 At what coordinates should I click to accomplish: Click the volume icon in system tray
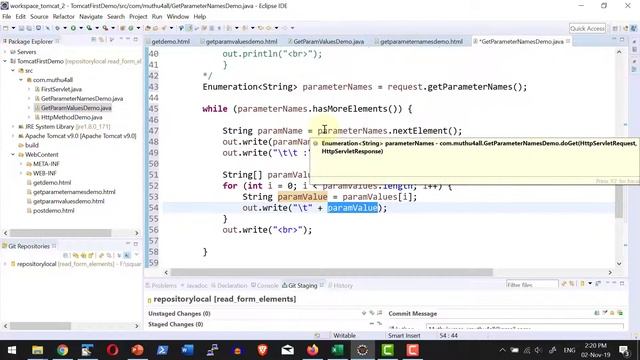(x=539, y=350)
